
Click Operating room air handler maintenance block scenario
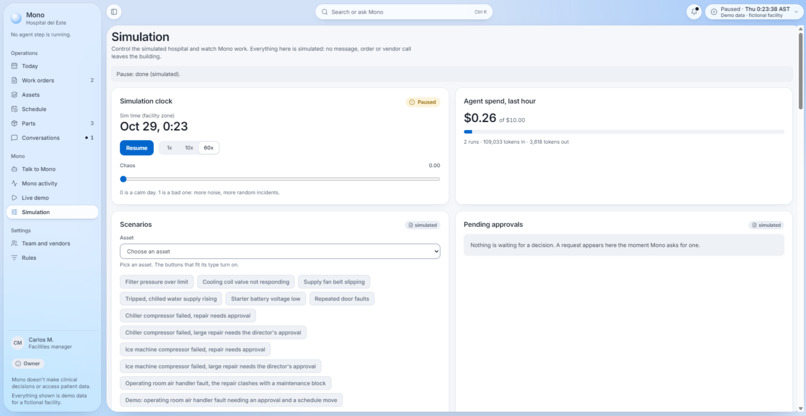[x=226, y=383]
